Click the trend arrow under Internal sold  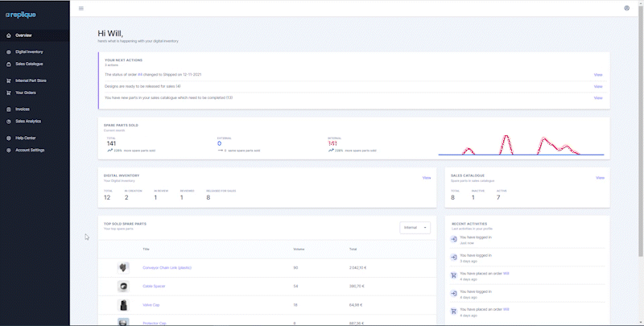[331, 151]
